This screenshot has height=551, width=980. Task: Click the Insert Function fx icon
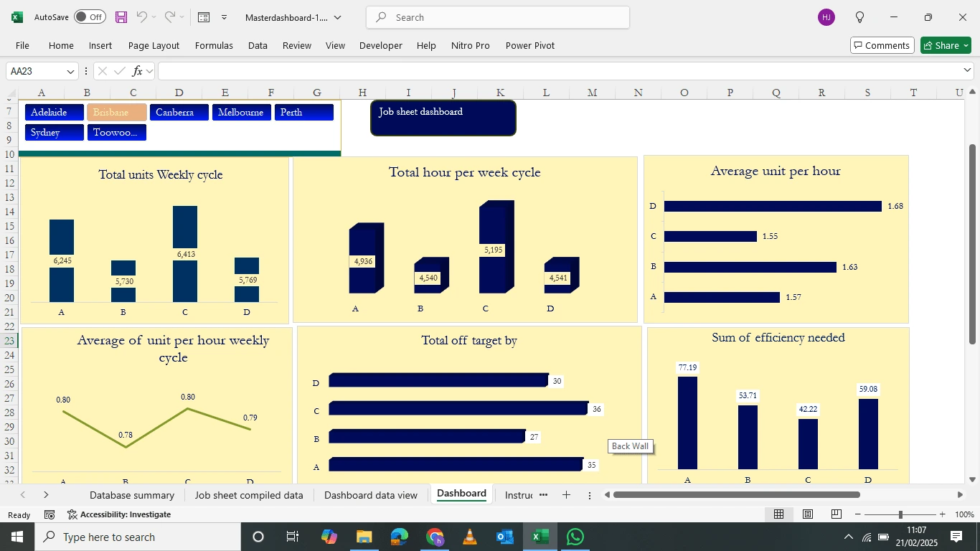138,71
